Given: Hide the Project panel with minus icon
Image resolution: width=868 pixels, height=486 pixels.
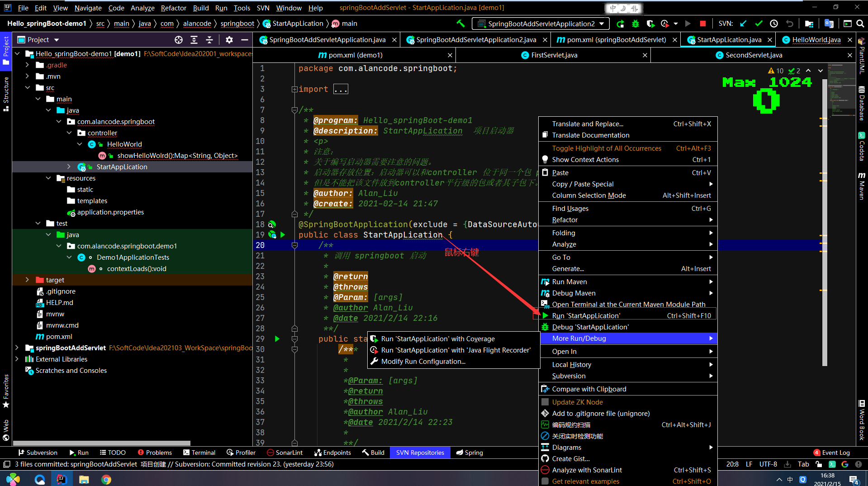Looking at the screenshot, I should click(245, 40).
